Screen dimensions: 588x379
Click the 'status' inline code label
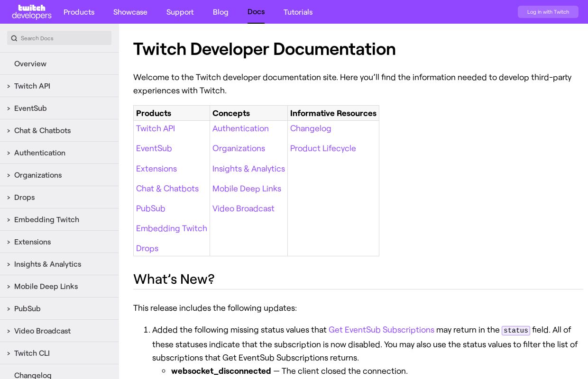[516, 330]
